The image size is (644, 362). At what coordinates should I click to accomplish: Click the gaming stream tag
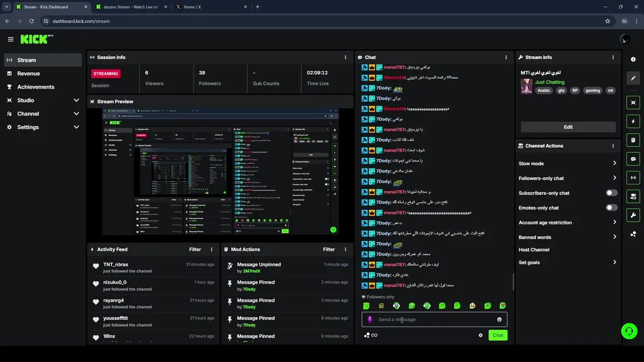593,90
